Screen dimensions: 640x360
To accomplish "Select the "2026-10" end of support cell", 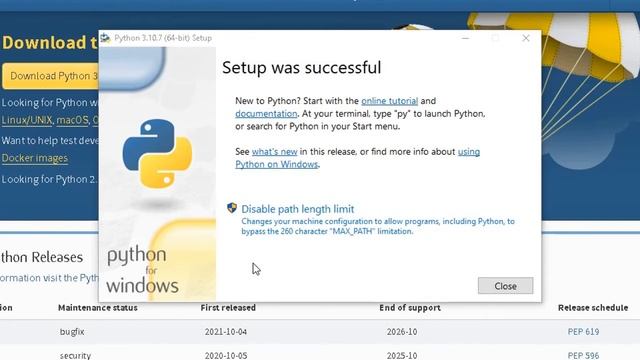I will click(402, 331).
